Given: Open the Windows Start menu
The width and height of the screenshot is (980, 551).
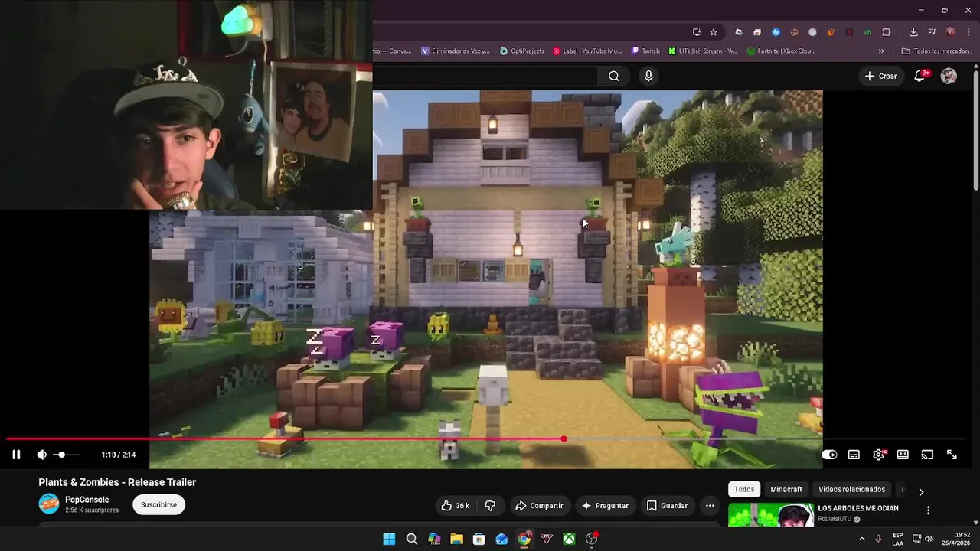Looking at the screenshot, I should pos(389,539).
